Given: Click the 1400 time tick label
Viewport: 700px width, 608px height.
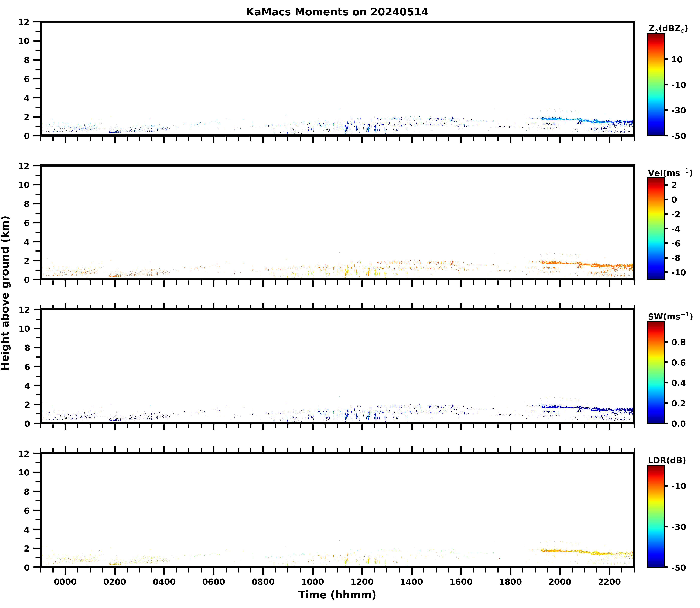Looking at the screenshot, I should point(411,582).
